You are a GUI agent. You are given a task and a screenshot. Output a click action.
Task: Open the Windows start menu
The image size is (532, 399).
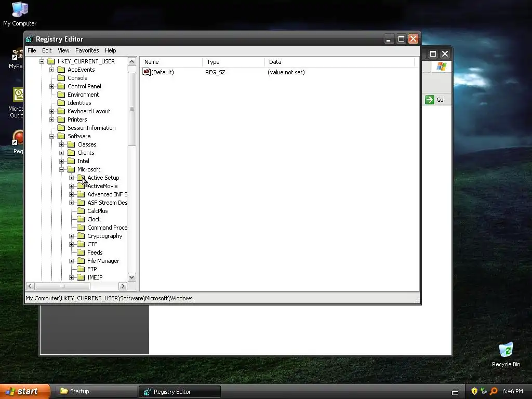pyautogui.click(x=24, y=391)
